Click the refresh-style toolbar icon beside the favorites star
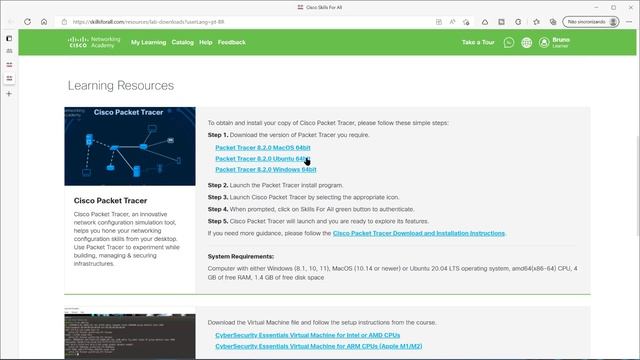 tap(518, 22)
